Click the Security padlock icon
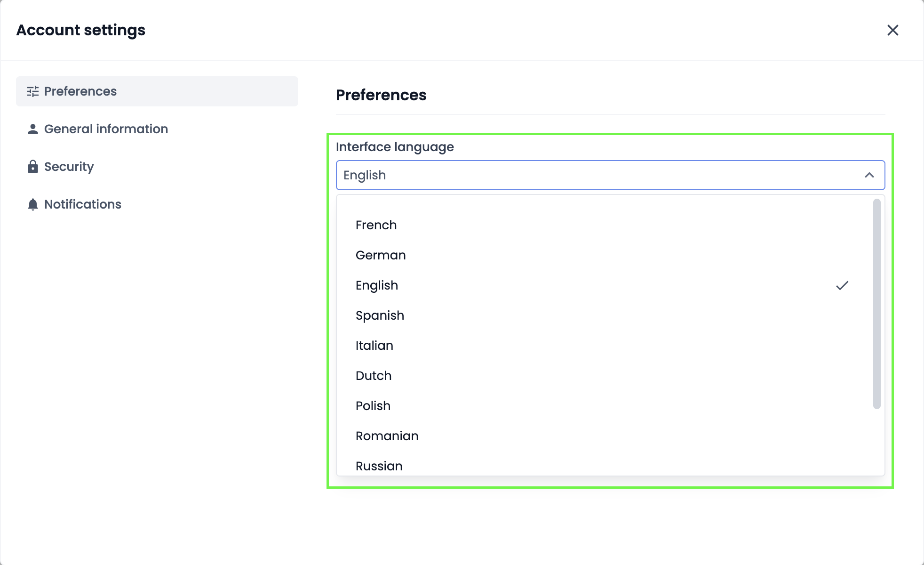This screenshot has width=924, height=565. click(x=32, y=167)
